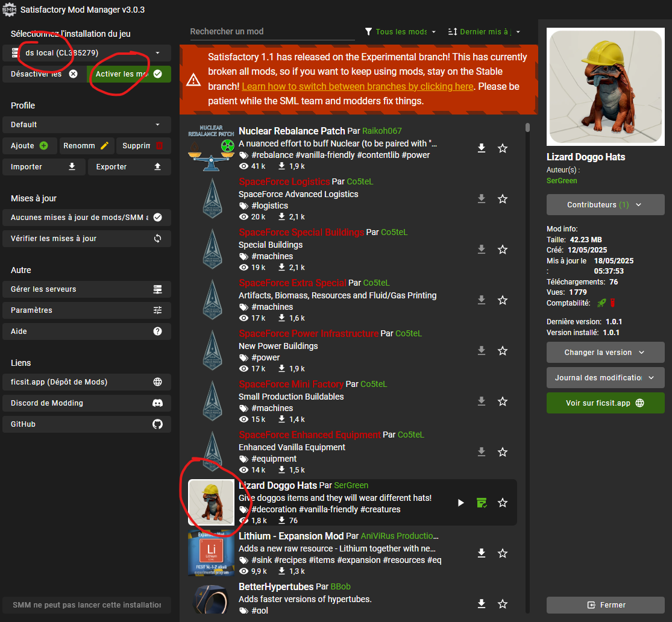Expand the Contributeurs (1) list
The image size is (672, 622).
pos(605,204)
